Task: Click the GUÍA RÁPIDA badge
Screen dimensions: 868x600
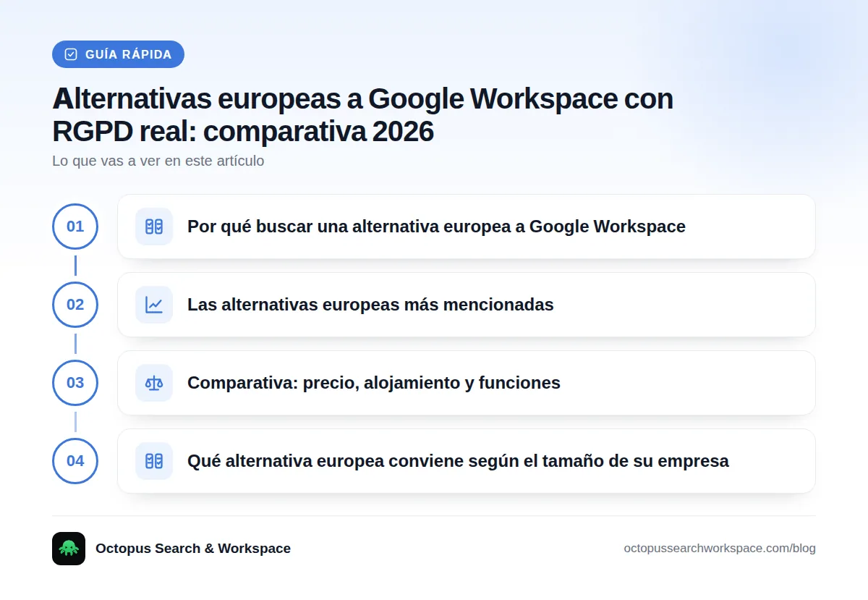Action: [118, 54]
